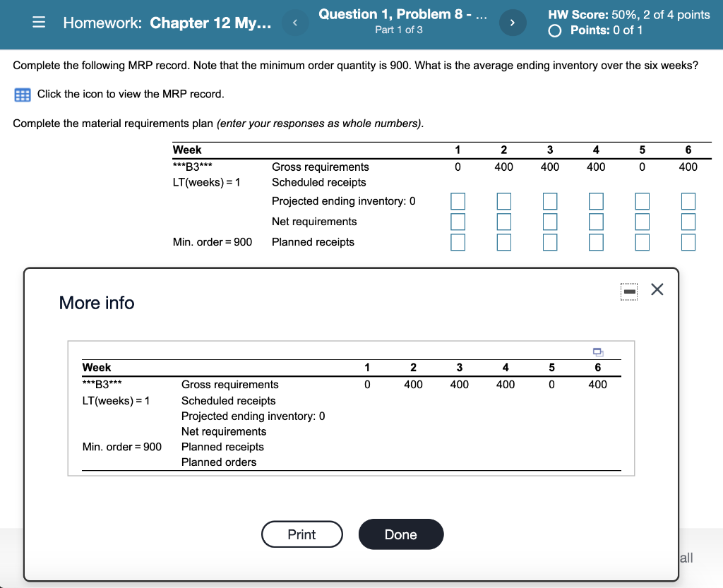The height and width of the screenshot is (588, 723).
Task: Click the forward chevron after Problem 8
Action: [513, 22]
